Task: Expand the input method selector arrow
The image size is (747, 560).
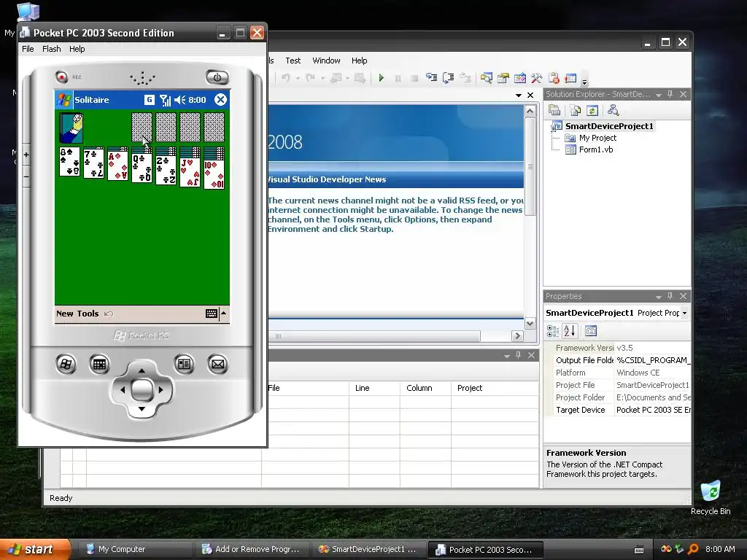Action: pos(224,314)
